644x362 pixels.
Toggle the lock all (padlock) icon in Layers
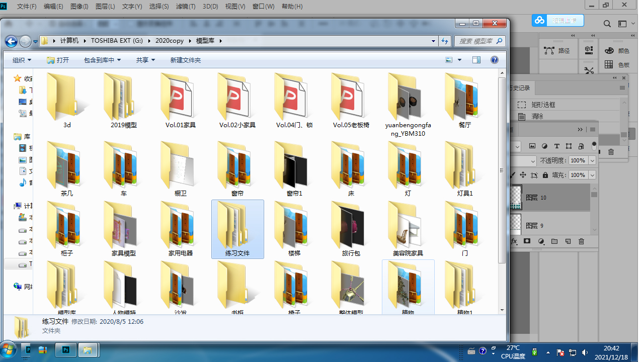pos(545,175)
